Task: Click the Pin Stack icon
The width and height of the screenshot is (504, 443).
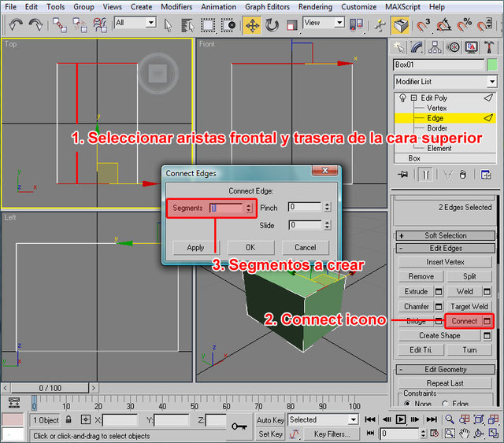Action: (402, 175)
